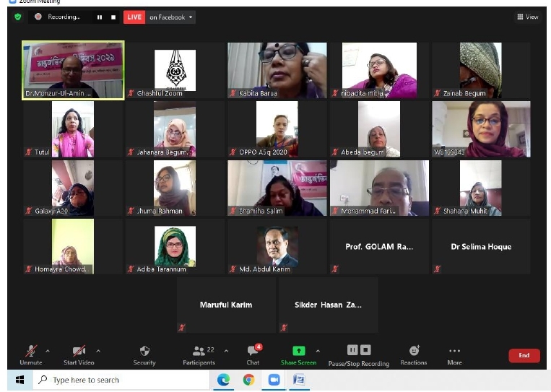Click the Zoom icon in the taskbar
The height and width of the screenshot is (392, 551).
(x=274, y=380)
